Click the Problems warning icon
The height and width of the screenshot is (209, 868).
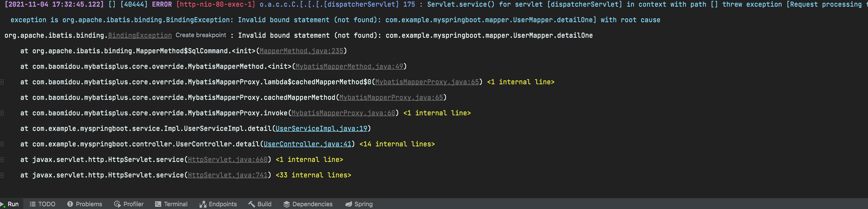(x=70, y=204)
